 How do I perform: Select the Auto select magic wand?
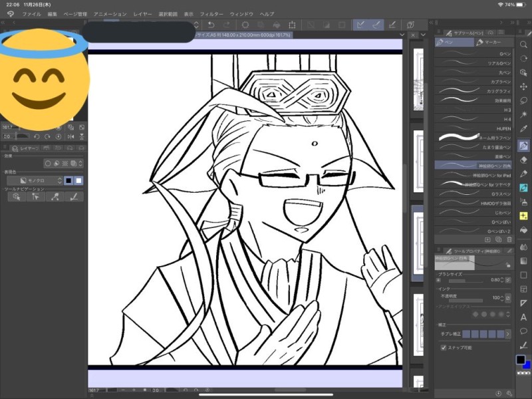coord(523,114)
